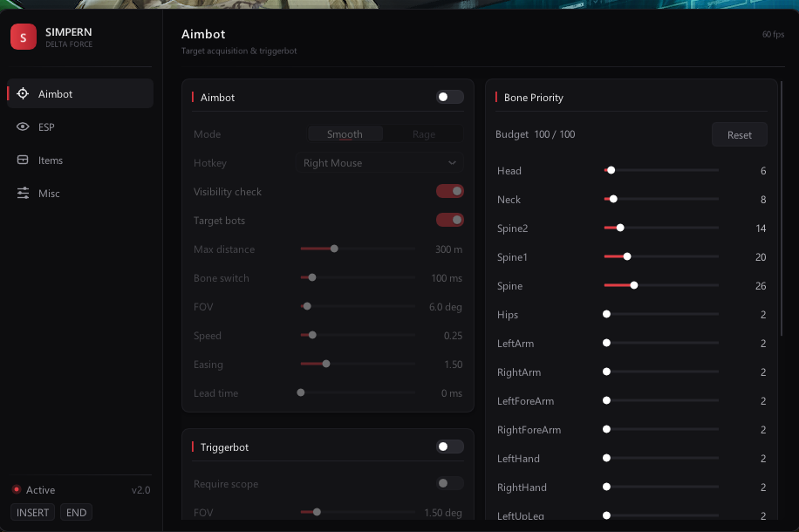The image size is (799, 532).
Task: Open the ESP eye icon section
Action: [23, 126]
